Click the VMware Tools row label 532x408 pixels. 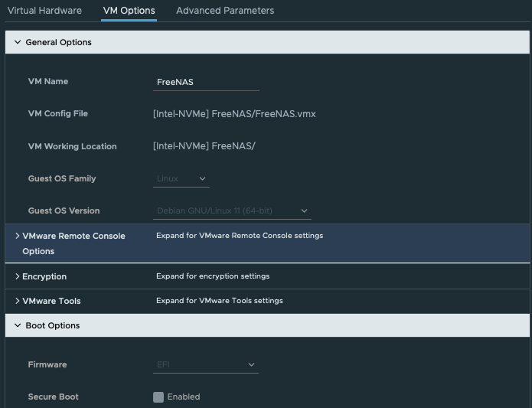pyautogui.click(x=51, y=301)
